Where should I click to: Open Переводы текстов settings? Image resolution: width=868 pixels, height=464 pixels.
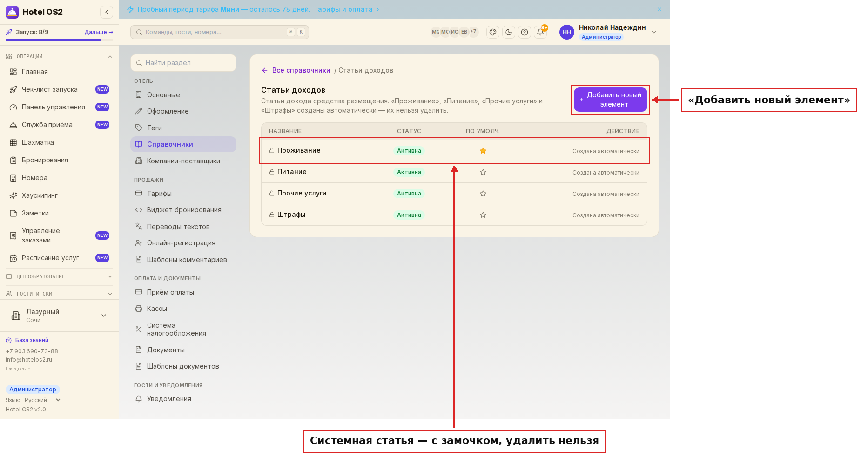[183, 227]
